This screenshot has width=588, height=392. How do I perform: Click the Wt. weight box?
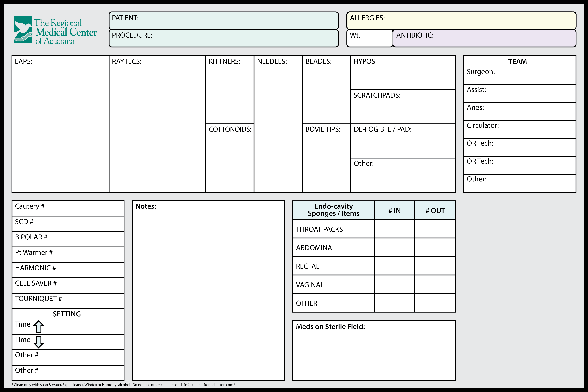[369, 38]
